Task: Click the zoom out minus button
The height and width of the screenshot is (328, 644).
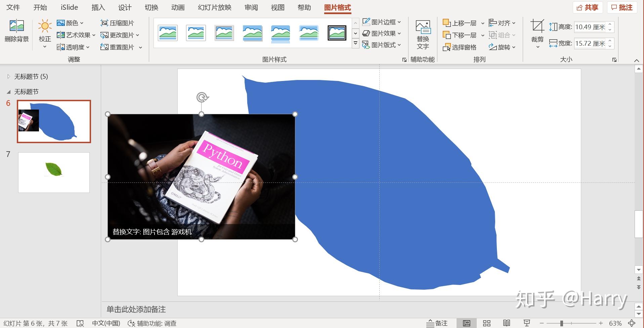Action: tap(542, 323)
